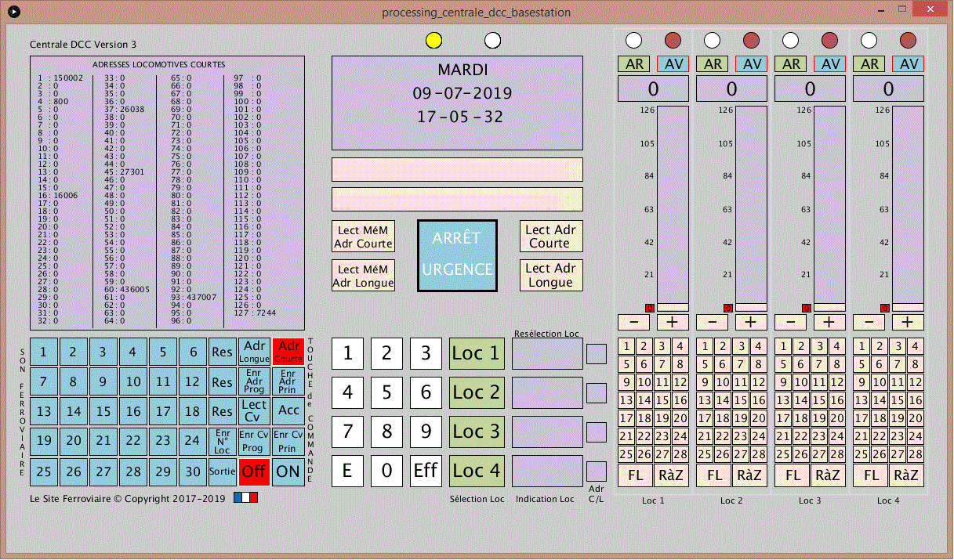Click Lect MéM Adr Longue button
This screenshot has height=560, width=954.
364,276
